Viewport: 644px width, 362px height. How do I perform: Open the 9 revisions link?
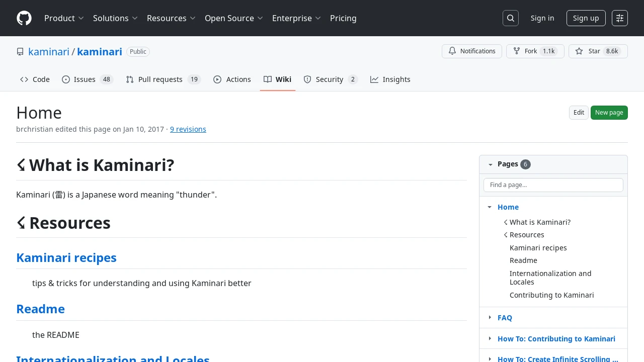[188, 129]
